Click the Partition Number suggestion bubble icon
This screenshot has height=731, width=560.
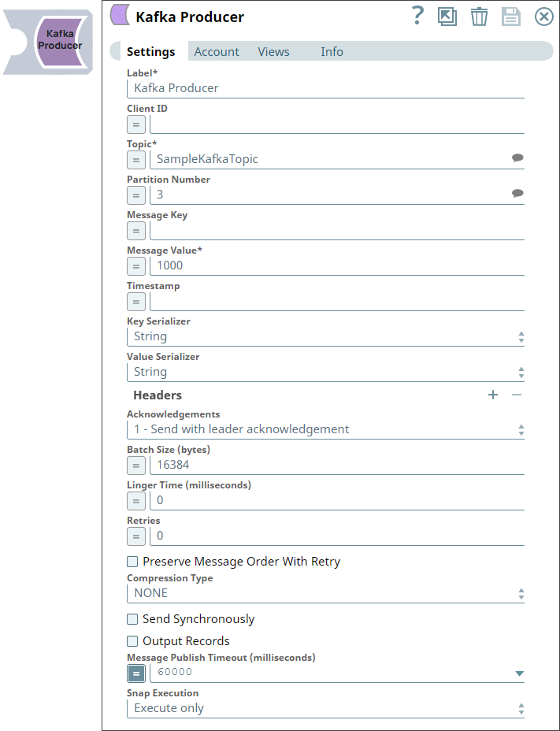pyautogui.click(x=517, y=194)
